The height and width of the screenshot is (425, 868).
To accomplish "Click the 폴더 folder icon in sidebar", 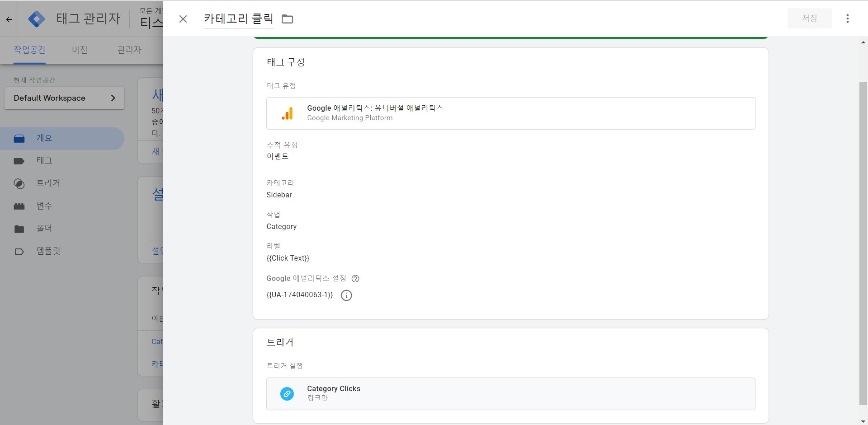I will coord(19,229).
